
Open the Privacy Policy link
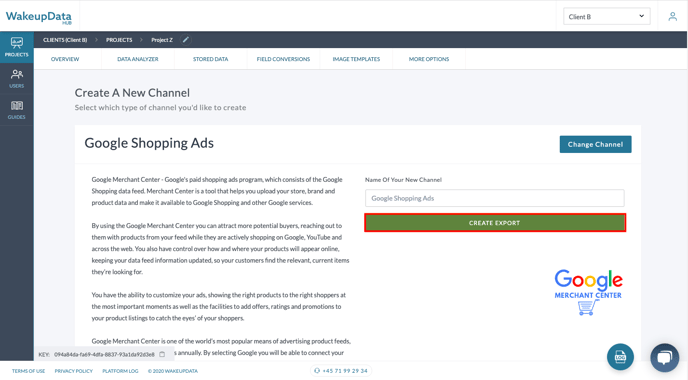[74, 371]
